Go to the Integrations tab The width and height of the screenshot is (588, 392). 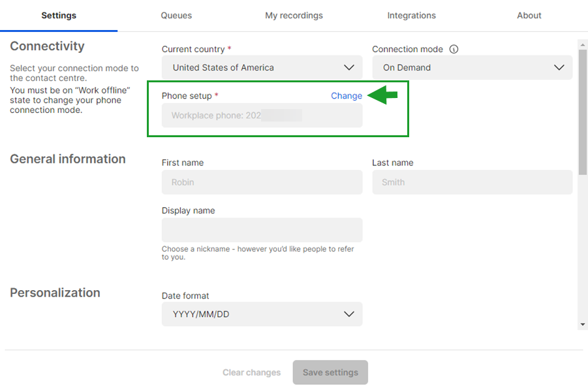(411, 16)
